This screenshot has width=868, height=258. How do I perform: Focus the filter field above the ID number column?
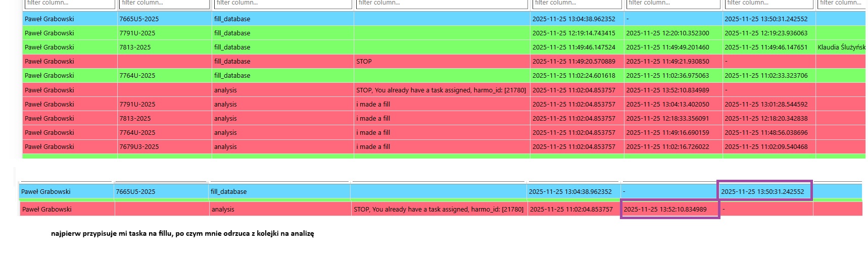tap(164, 4)
